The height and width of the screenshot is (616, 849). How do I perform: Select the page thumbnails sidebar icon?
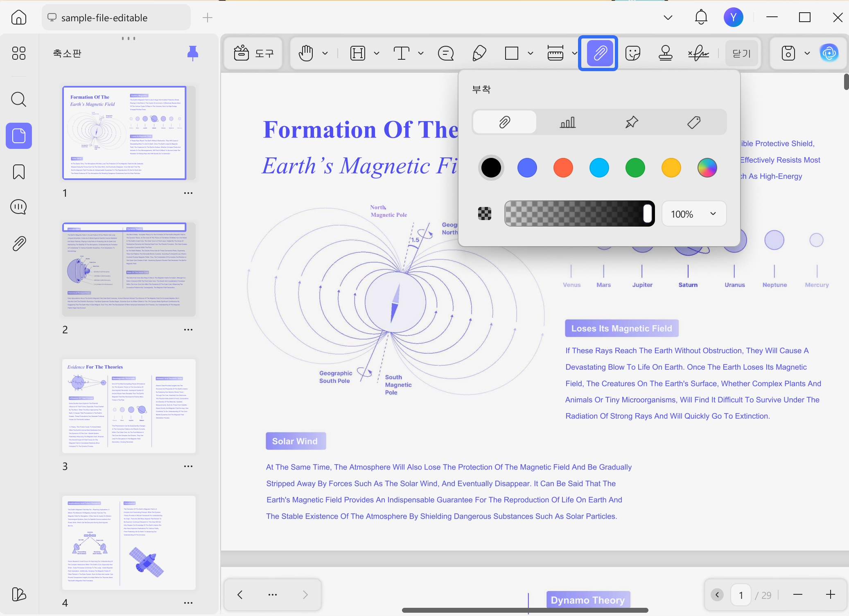coord(19,135)
